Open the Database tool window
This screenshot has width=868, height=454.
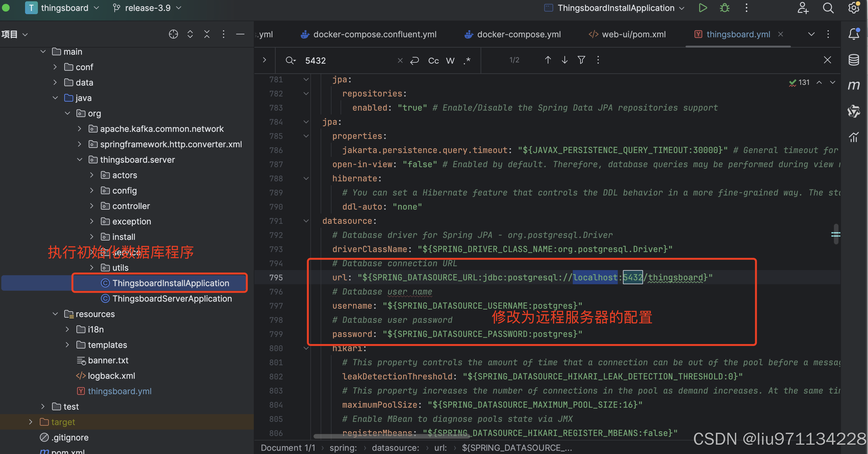point(854,60)
